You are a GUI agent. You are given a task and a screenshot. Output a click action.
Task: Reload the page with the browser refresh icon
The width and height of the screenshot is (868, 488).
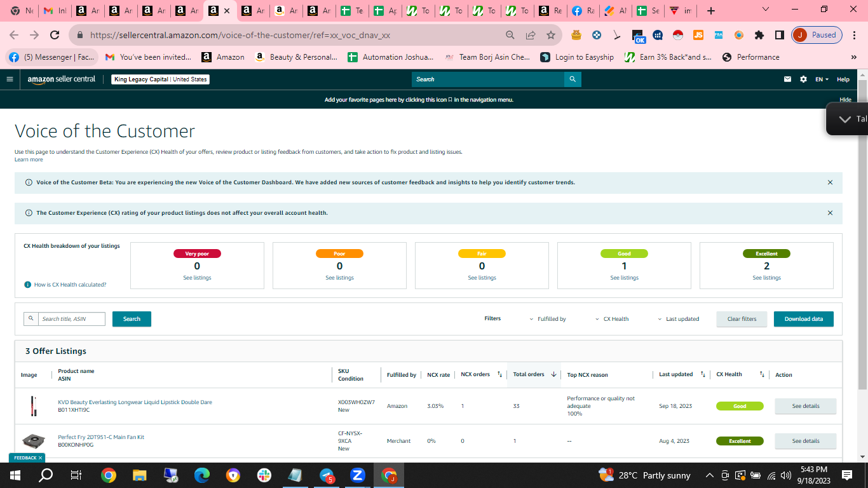pyautogui.click(x=55, y=35)
